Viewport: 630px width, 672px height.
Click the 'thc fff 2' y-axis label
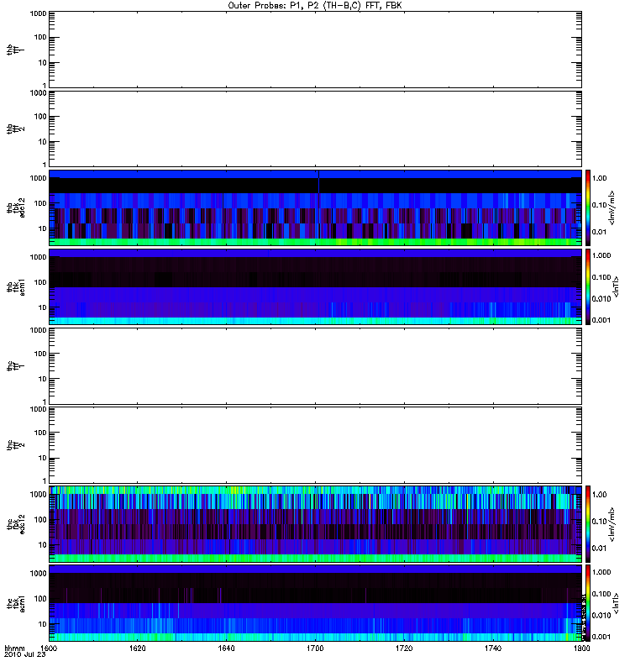[15, 445]
